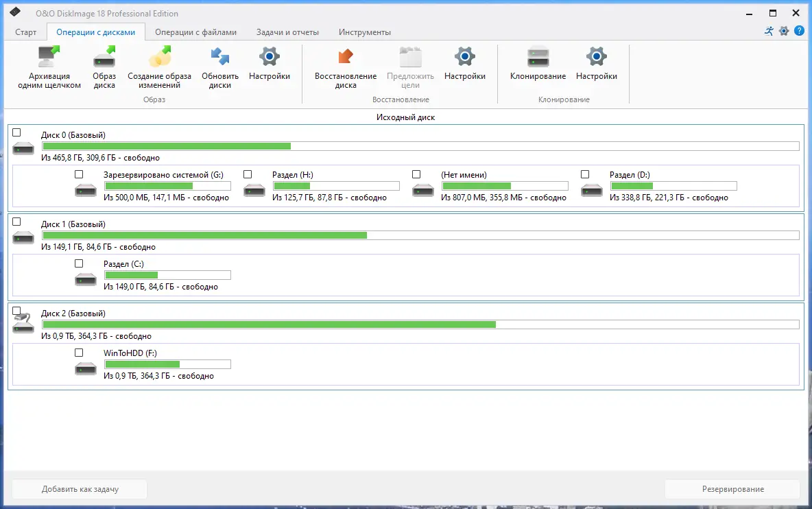Click the Диск 2 external drive icon
This screenshot has height=509, width=812.
coord(23,324)
